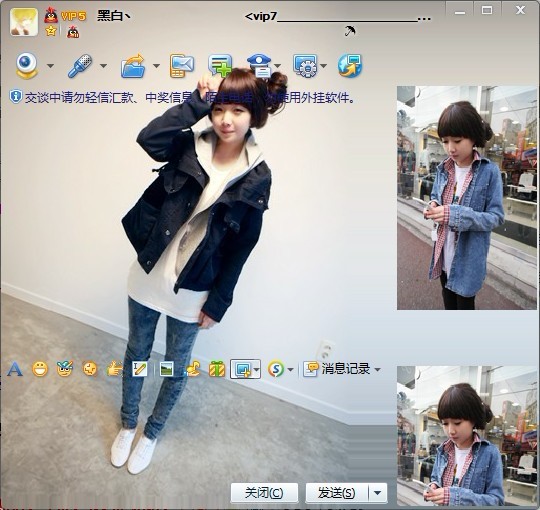Send a window shake with cracked-face icon
This screenshot has height=510, width=540.
tap(90, 369)
